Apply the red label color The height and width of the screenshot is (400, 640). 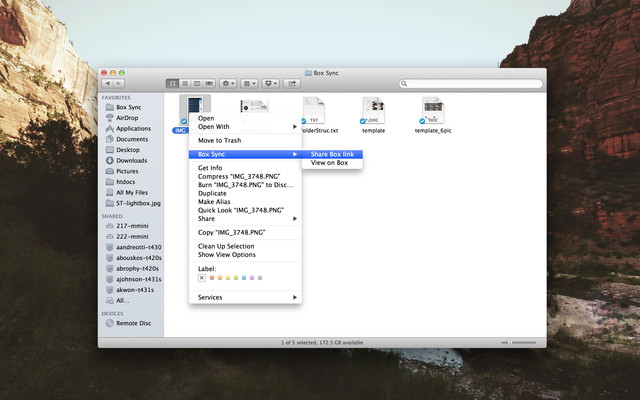(x=212, y=277)
